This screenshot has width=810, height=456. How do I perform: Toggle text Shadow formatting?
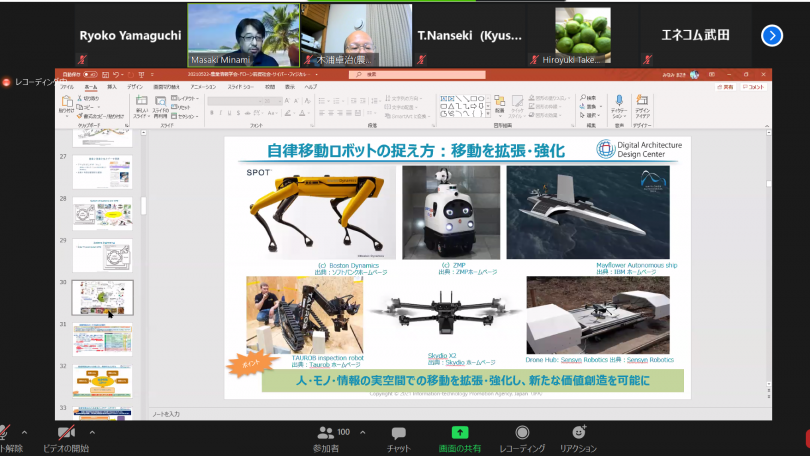point(238,113)
